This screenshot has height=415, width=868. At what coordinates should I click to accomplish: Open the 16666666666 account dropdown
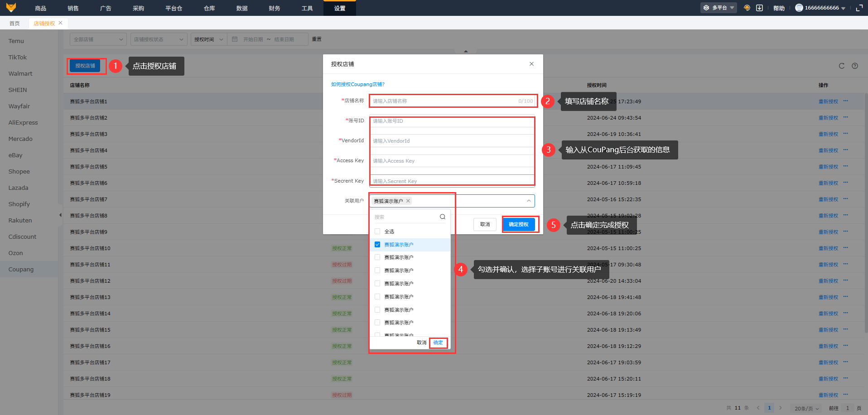[820, 8]
